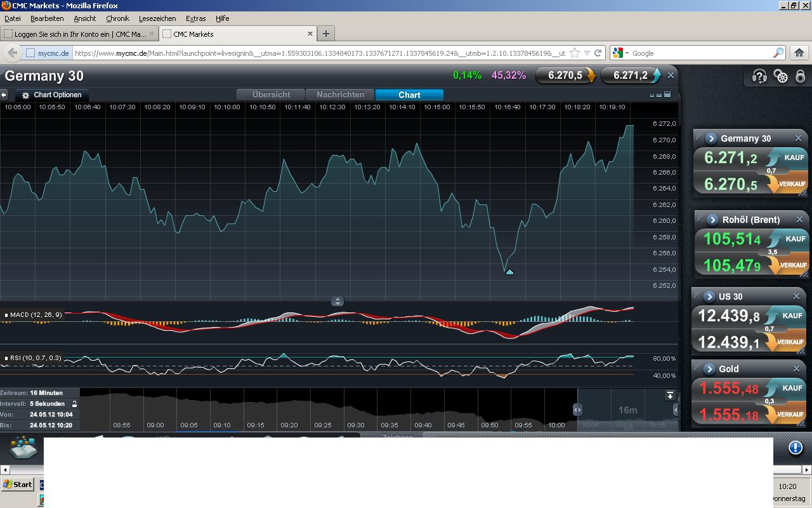The image size is (812, 508).
Task: Expand the Rohöl (Brent) tile arrow
Action: point(712,220)
